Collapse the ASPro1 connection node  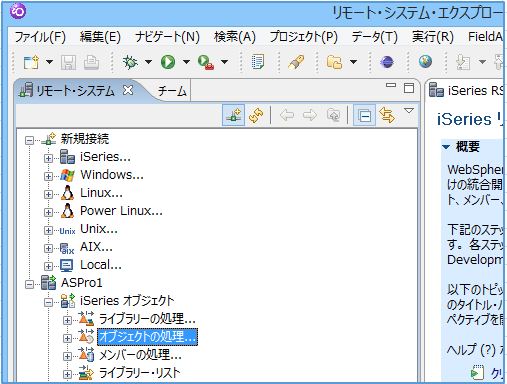pos(29,284)
